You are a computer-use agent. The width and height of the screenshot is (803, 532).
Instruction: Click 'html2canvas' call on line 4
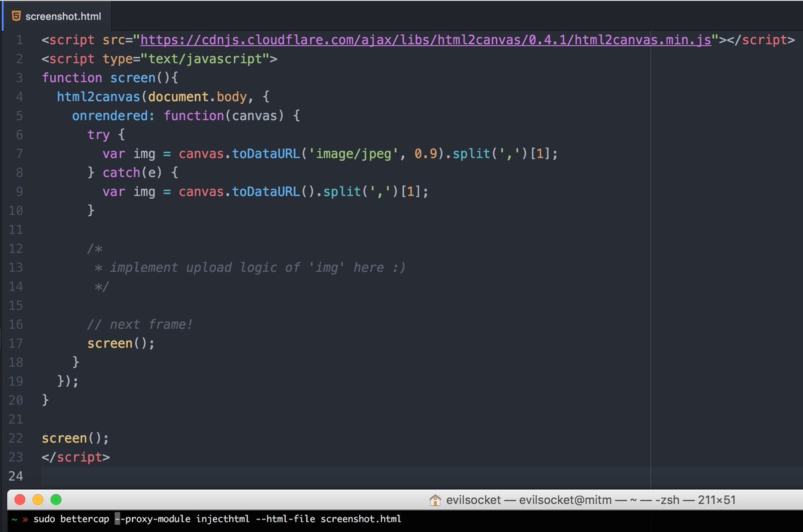click(x=98, y=96)
